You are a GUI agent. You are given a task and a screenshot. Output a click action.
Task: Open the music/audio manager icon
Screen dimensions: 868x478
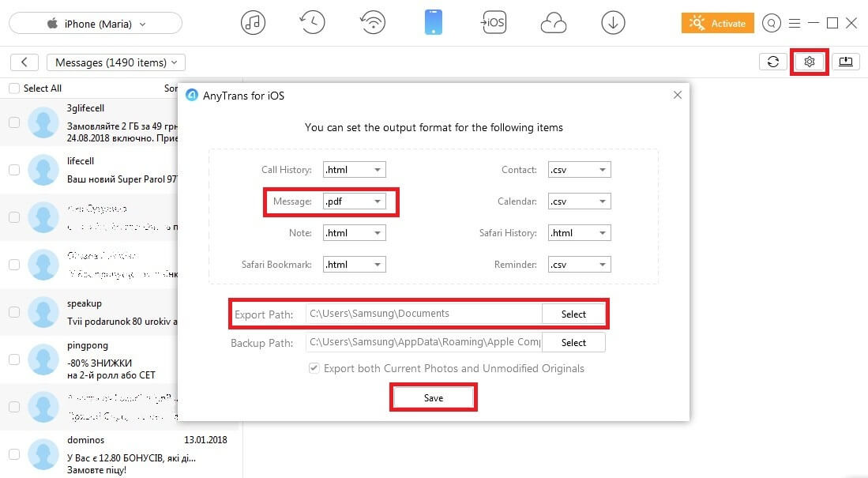(253, 23)
